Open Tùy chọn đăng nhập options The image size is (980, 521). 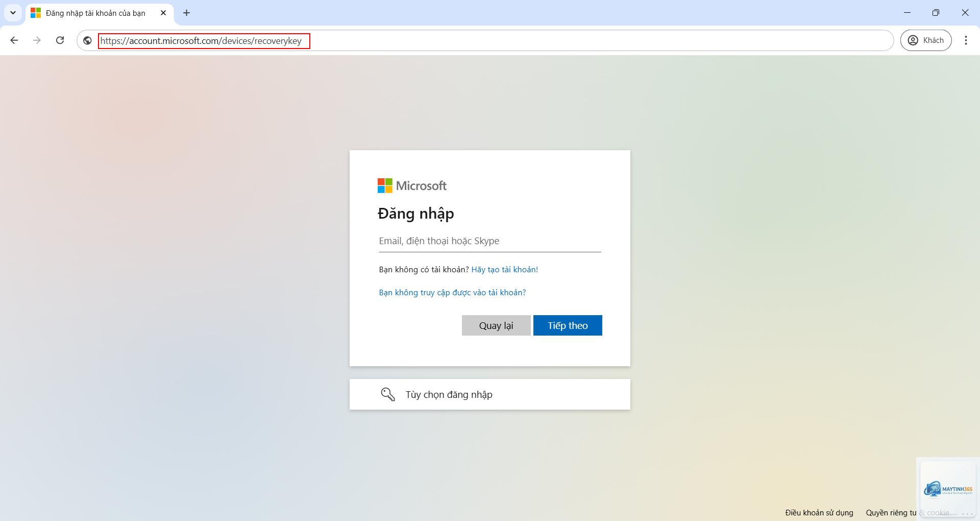click(x=490, y=394)
